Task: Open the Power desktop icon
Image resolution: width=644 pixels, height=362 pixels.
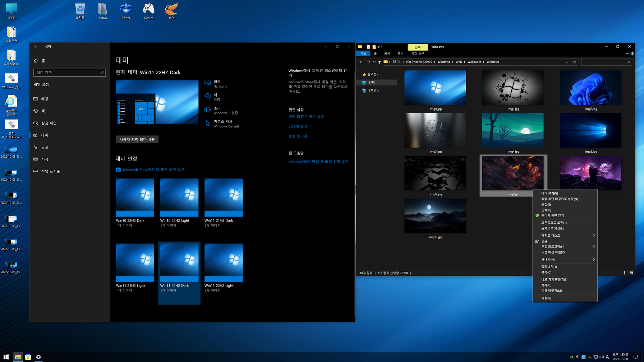Action: point(126,11)
